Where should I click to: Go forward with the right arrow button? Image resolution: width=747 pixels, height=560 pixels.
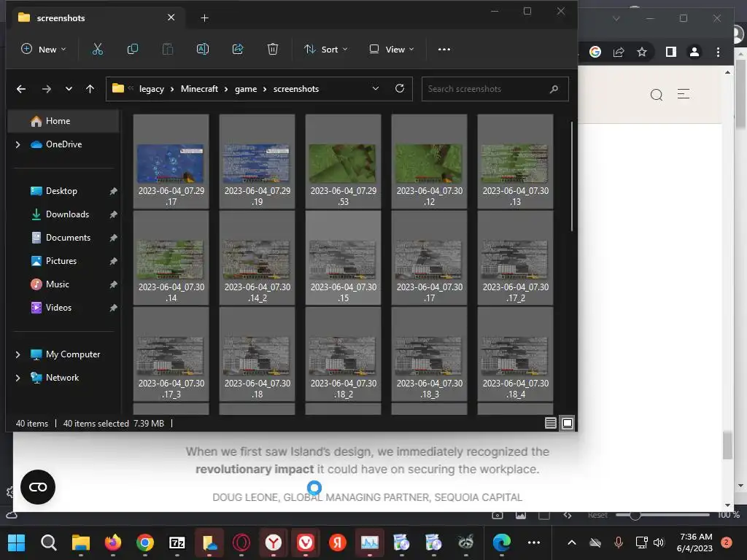tap(46, 89)
